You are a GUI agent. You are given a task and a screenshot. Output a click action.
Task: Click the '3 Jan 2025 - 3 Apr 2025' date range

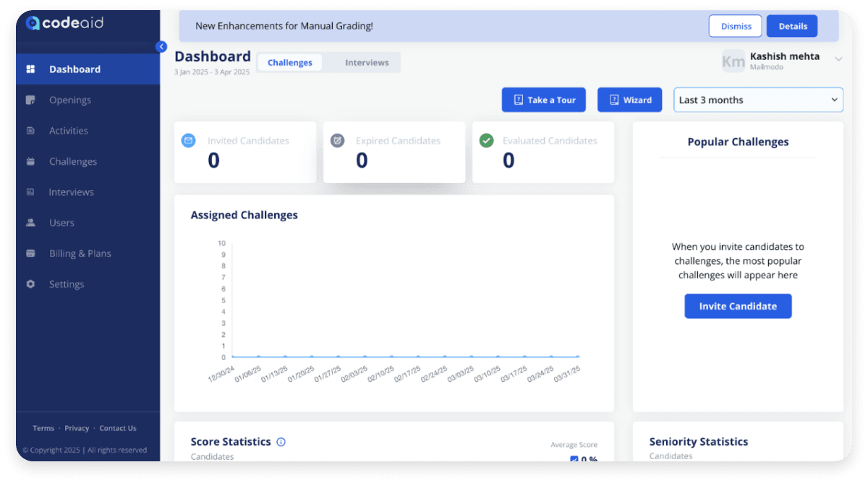(x=212, y=72)
